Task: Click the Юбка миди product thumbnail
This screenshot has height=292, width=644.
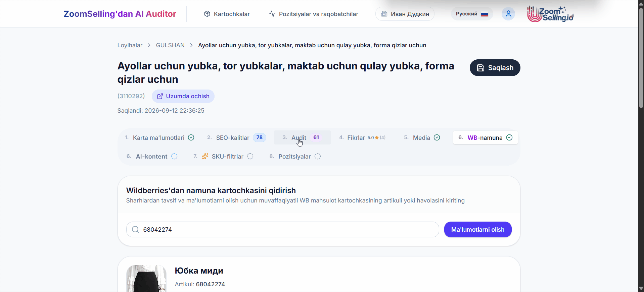Action: [146, 278]
